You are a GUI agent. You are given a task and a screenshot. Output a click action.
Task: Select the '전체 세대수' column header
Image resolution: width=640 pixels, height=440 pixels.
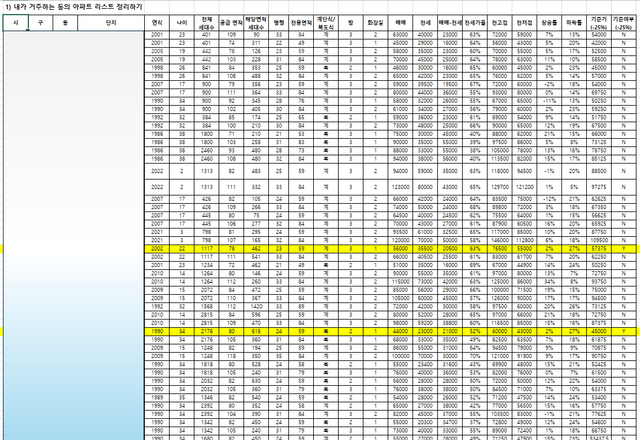[x=207, y=23]
